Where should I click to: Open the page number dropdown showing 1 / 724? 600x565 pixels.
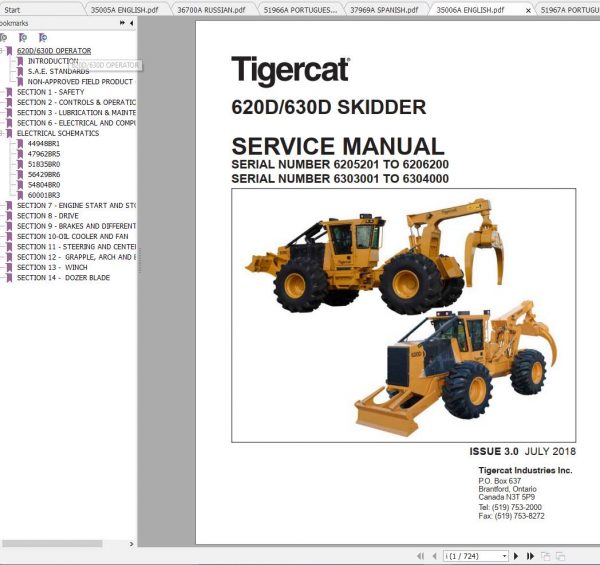click(504, 556)
